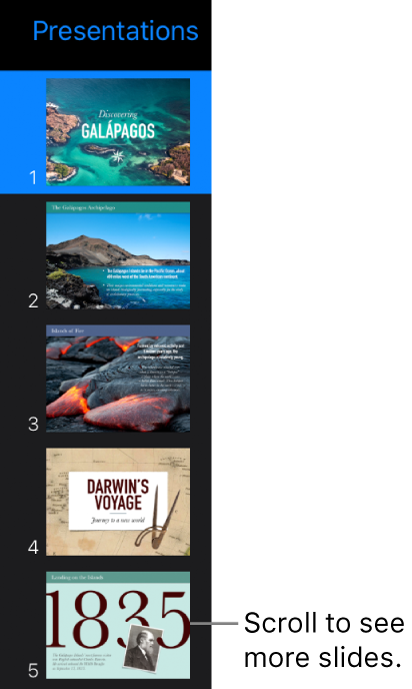
Task: Click the compass star emblem on slide 1
Action: pyautogui.click(x=117, y=156)
